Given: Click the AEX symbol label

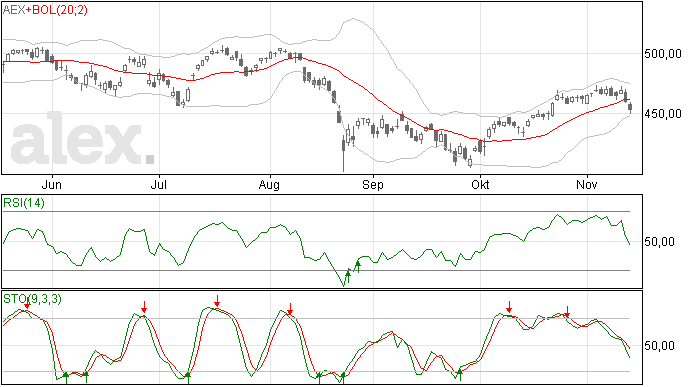Looking at the screenshot, I should (x=14, y=10).
